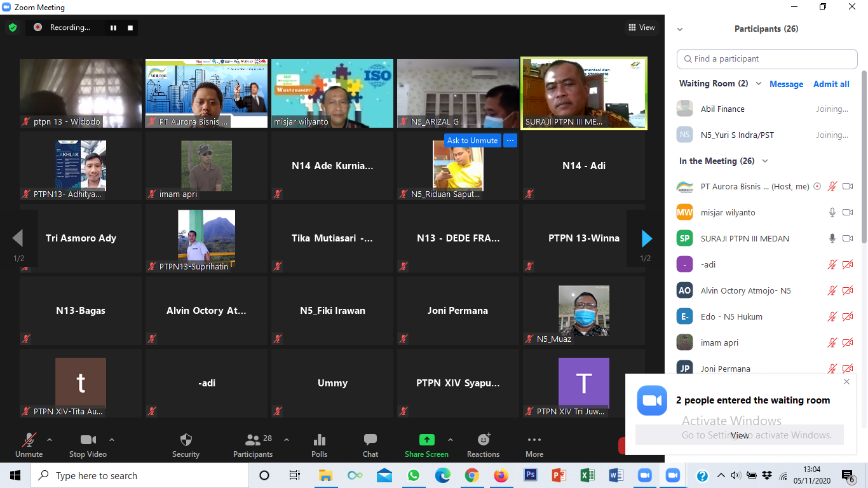
Task: Expand arrow next to Share Screen
Action: (451, 440)
